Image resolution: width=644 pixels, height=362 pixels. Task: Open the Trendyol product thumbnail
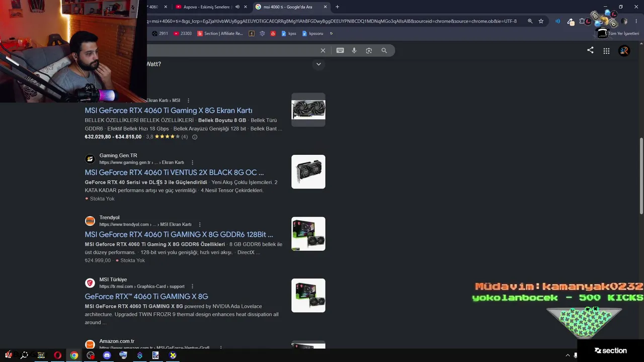point(308,234)
